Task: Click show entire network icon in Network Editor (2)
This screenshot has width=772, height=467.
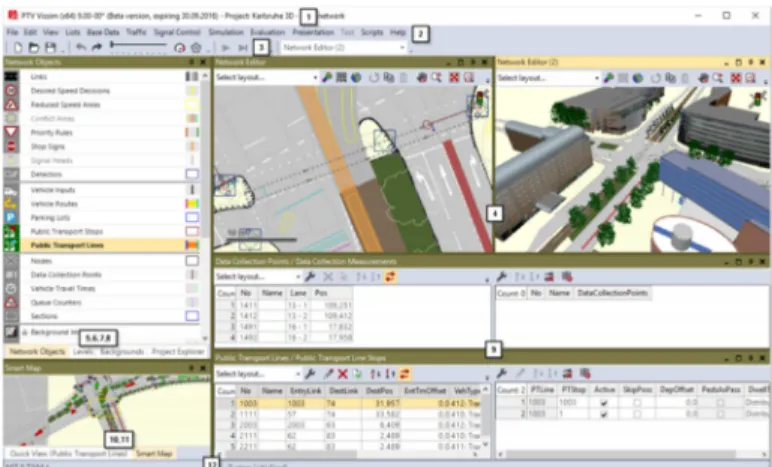Action: click(736, 78)
